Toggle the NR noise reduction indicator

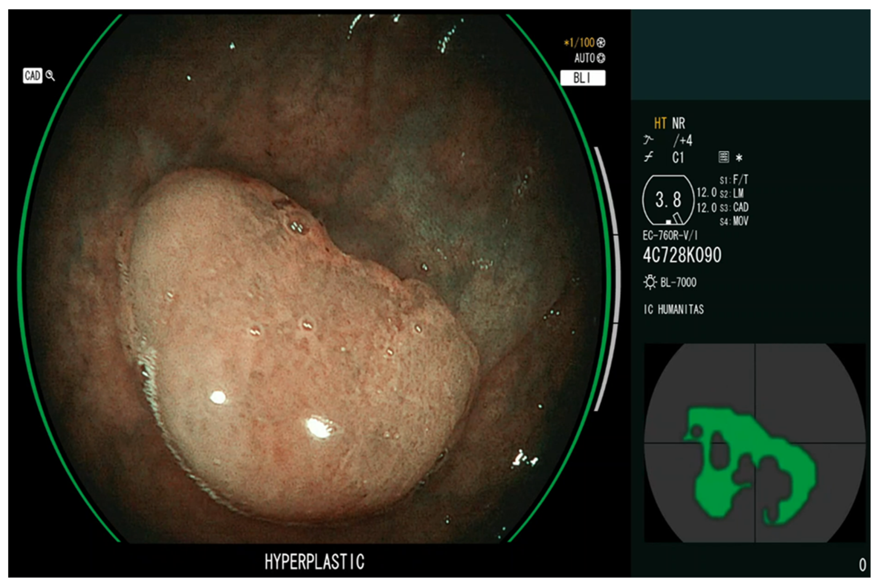(x=679, y=124)
